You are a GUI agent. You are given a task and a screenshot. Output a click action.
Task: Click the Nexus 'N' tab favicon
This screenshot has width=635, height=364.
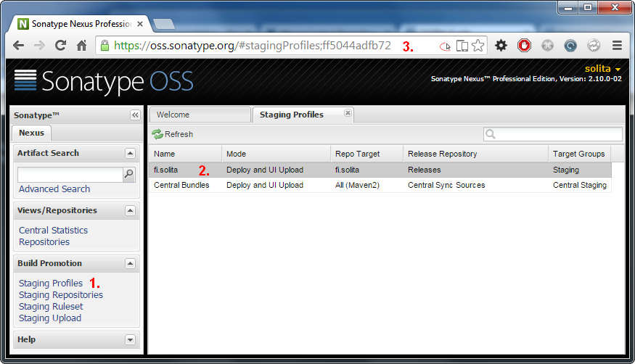point(23,24)
